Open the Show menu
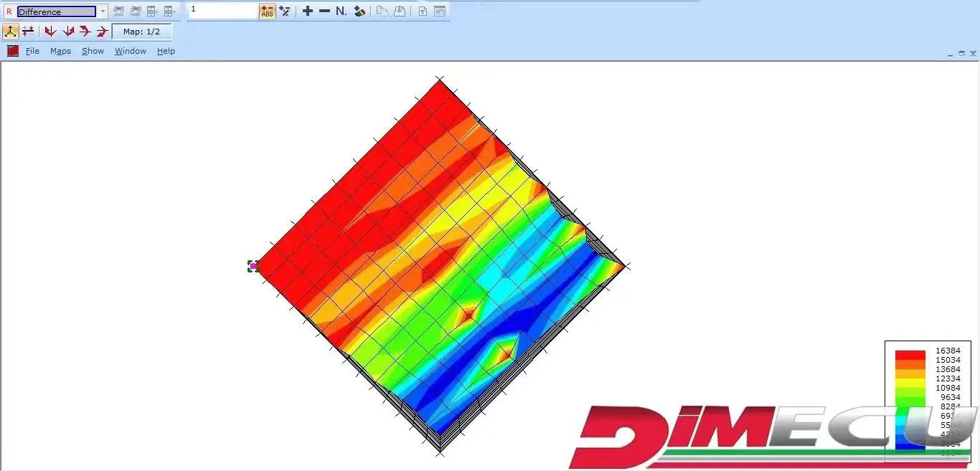This screenshot has height=471, width=980. coord(93,51)
